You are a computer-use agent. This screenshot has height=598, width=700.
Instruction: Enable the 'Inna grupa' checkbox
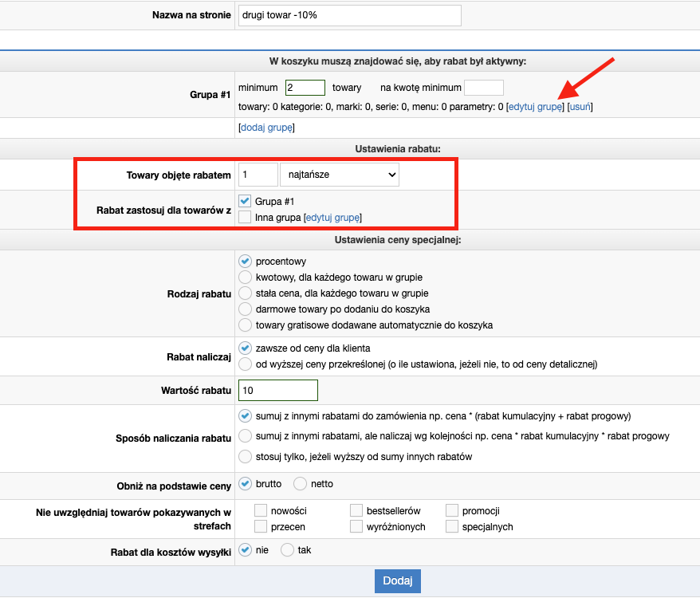click(245, 217)
